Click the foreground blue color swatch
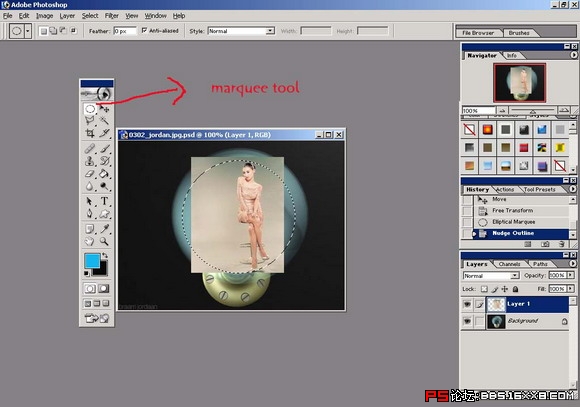The width and height of the screenshot is (580, 407). (x=91, y=260)
